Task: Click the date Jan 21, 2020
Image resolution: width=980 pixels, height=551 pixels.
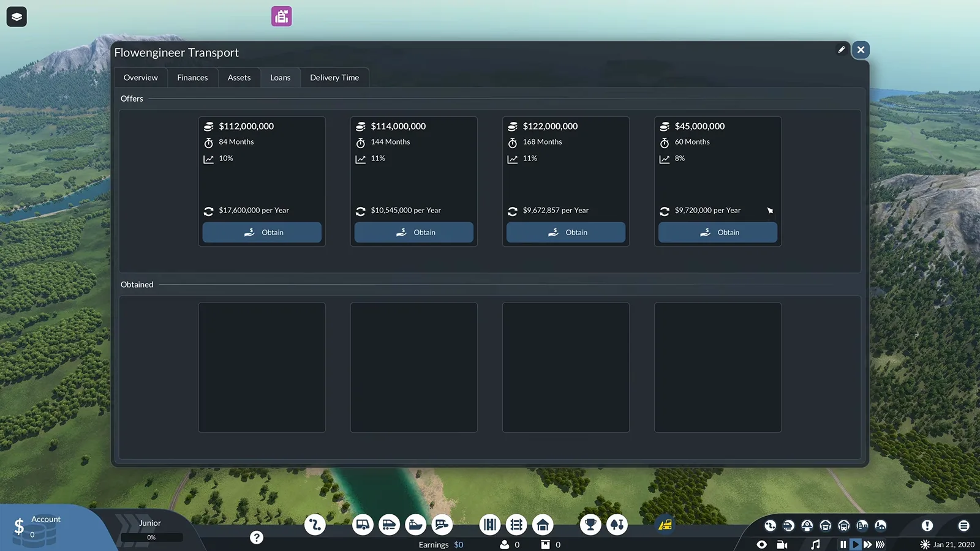Action: tap(954, 544)
